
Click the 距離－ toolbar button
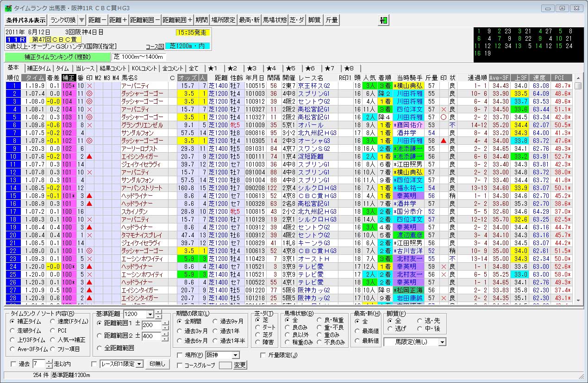(x=97, y=20)
